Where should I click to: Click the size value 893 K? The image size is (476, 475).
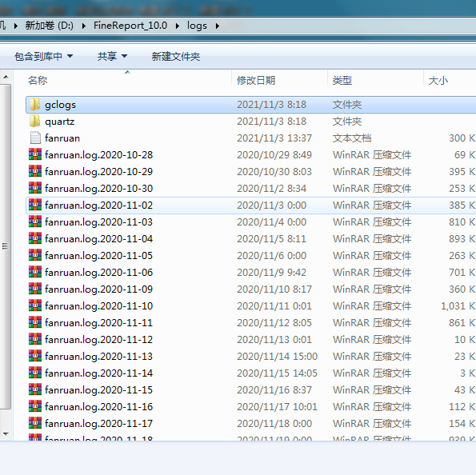[462, 239]
